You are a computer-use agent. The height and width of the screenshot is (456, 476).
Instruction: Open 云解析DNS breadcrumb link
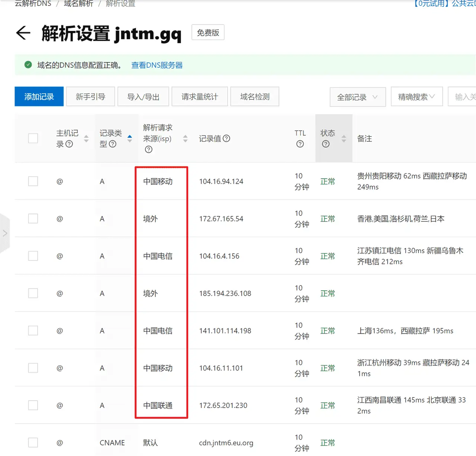pos(33,4)
